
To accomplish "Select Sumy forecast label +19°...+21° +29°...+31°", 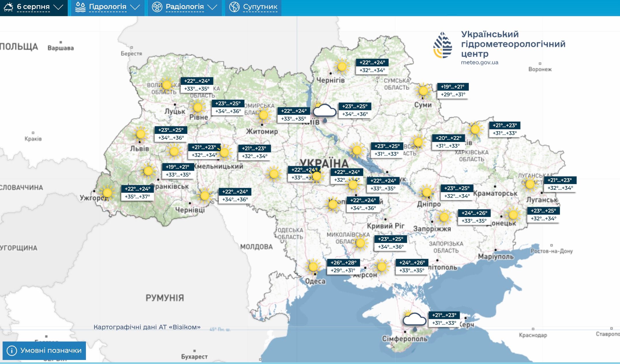I will click(453, 91).
